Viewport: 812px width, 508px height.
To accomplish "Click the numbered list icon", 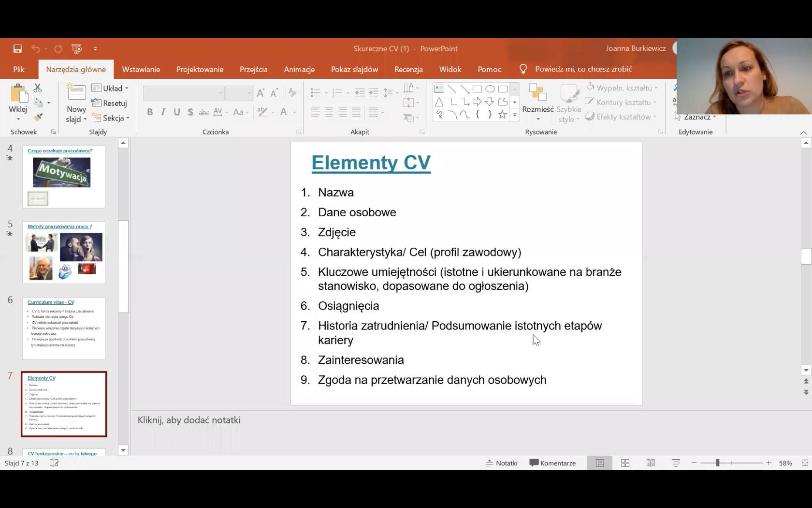I will [x=337, y=93].
